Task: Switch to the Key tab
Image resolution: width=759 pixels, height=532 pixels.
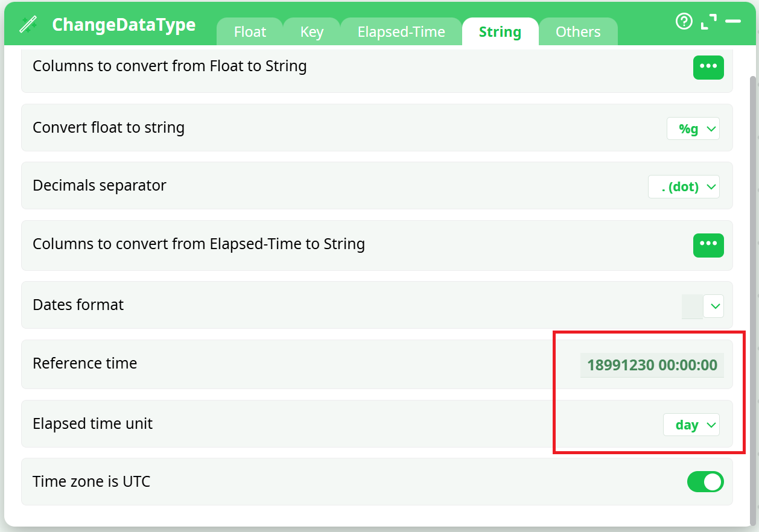Action: 311,32
